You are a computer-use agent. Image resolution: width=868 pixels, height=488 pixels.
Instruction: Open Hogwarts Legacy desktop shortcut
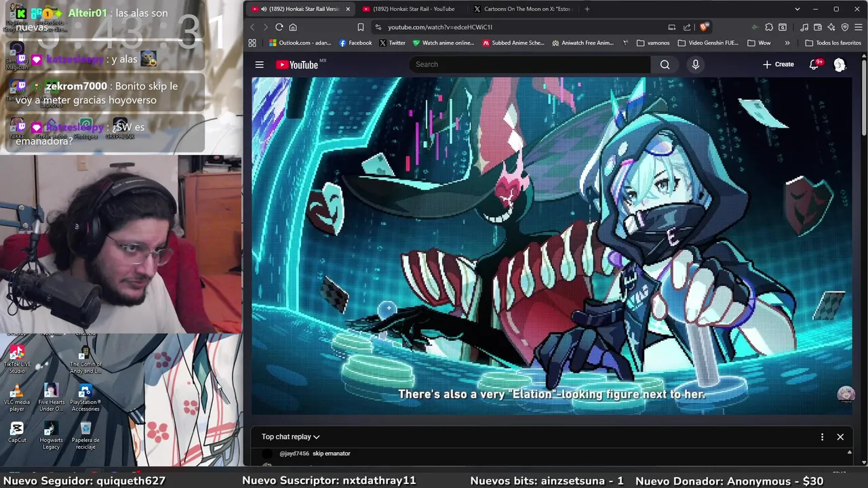51,436
